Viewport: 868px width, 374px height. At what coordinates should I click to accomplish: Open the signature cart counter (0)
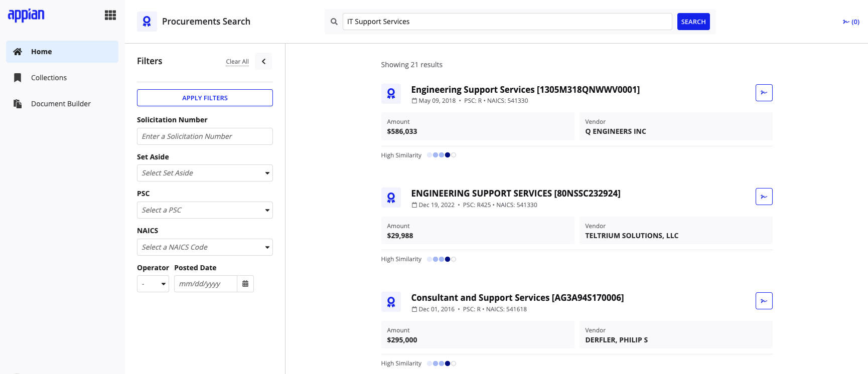click(851, 22)
